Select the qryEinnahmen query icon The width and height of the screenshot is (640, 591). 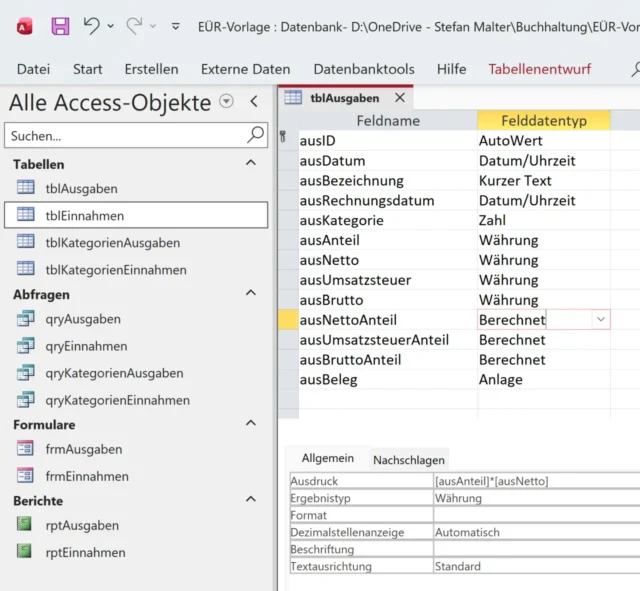[26, 345]
